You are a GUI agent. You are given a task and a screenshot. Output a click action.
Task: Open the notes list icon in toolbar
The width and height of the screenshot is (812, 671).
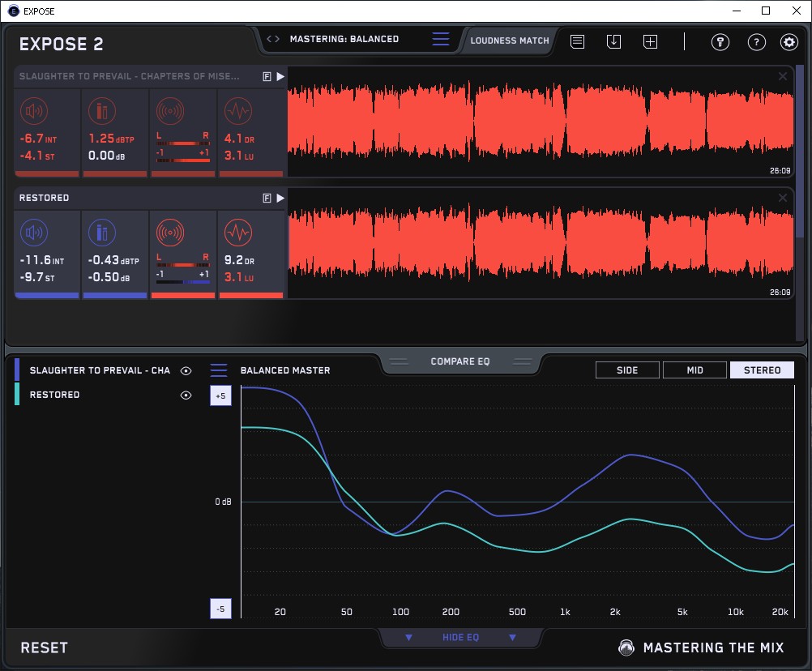[577, 41]
